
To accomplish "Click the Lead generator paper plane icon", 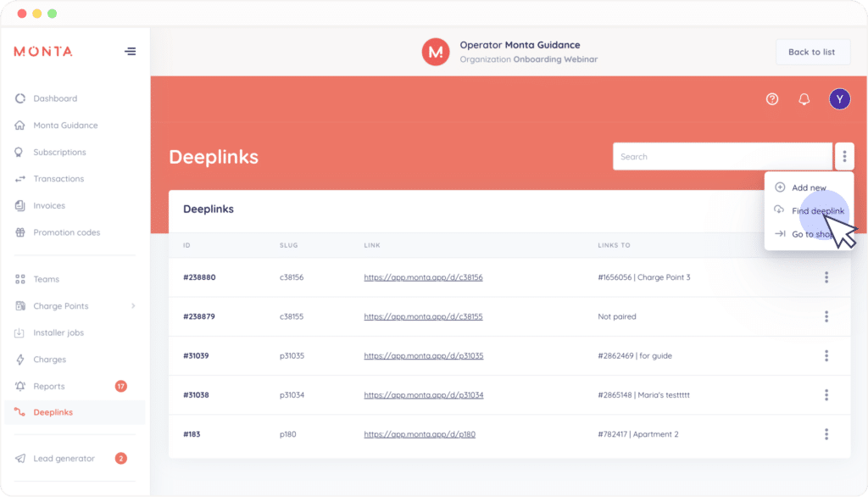I will coord(20,458).
